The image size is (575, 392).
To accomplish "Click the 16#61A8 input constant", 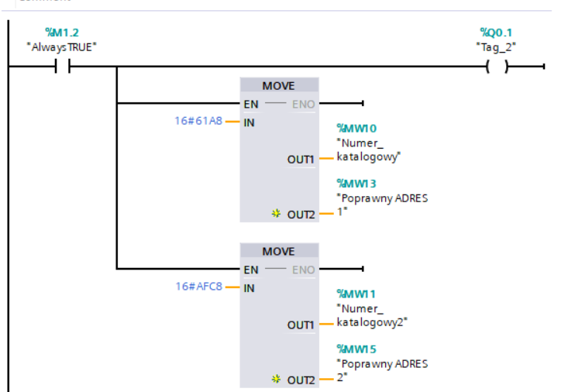I will 198,121.
